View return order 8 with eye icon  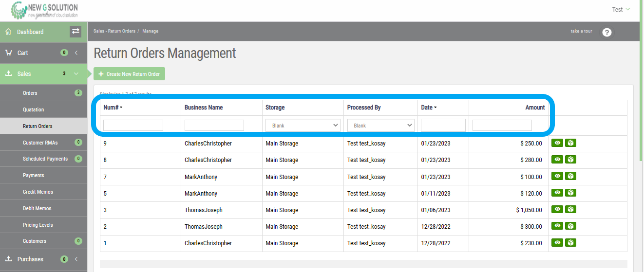(557, 160)
